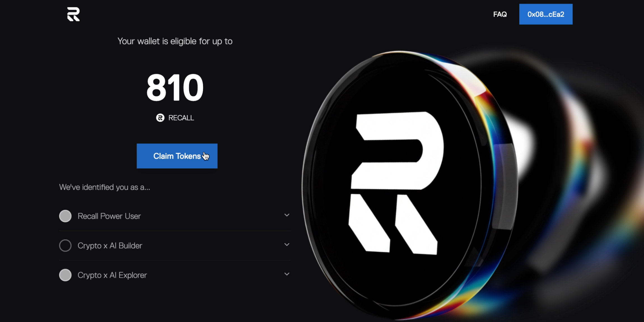
Task: Click the large spinning Recall coin graphic
Action: 410,185
